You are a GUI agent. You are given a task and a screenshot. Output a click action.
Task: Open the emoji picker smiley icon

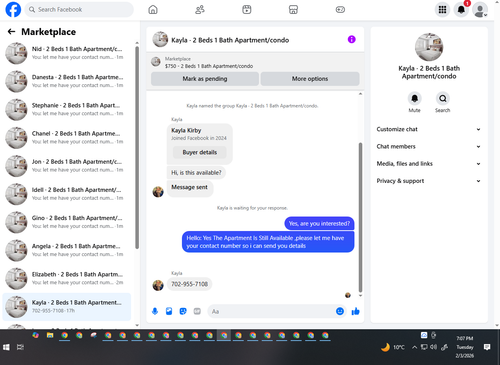coord(340,311)
